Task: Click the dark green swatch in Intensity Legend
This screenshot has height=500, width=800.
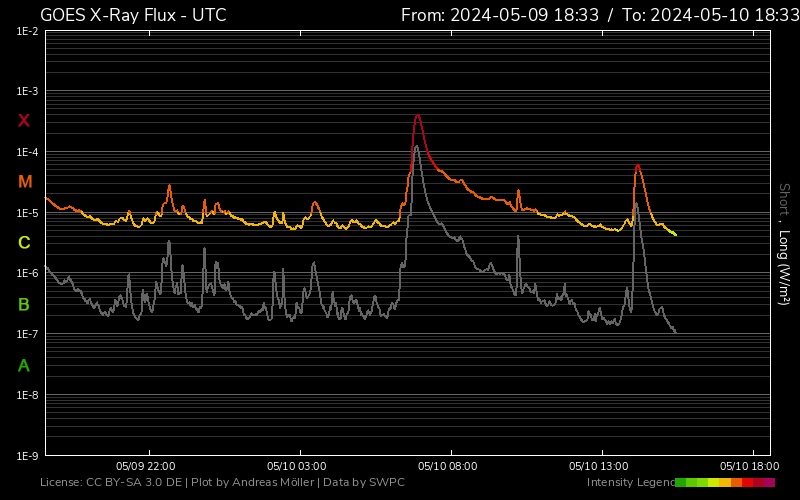Action: [681, 483]
